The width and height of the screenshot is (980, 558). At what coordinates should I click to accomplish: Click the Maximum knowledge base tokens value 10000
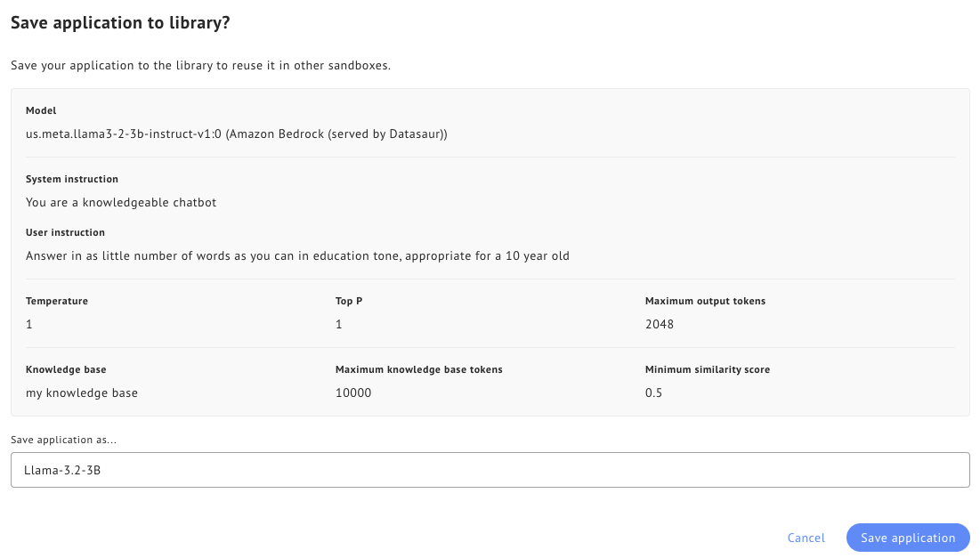[353, 392]
